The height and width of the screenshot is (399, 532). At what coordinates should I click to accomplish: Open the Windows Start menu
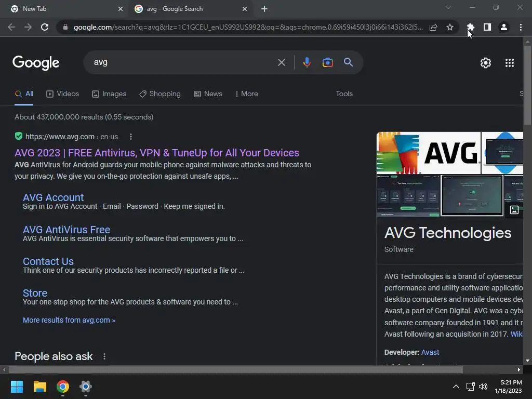[17, 387]
